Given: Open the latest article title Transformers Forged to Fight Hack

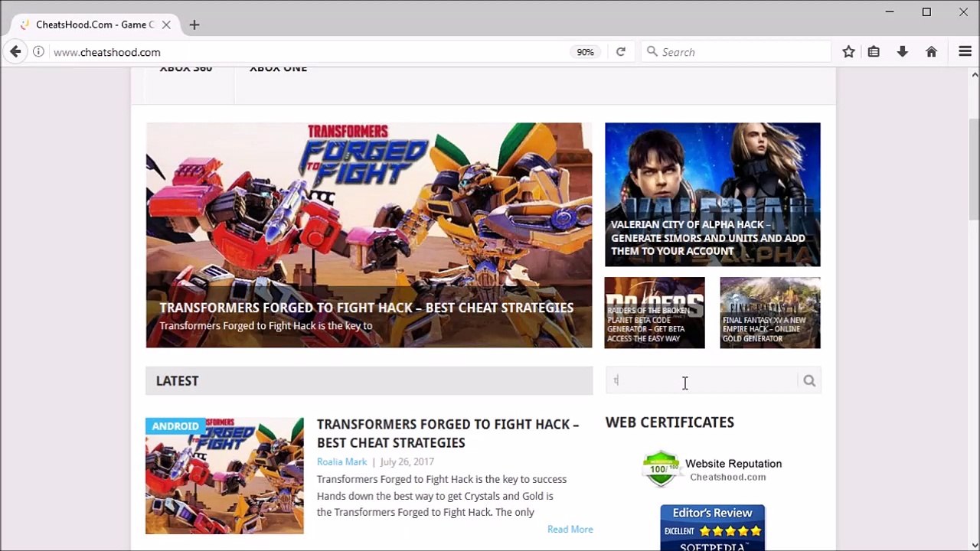Looking at the screenshot, I should point(448,433).
